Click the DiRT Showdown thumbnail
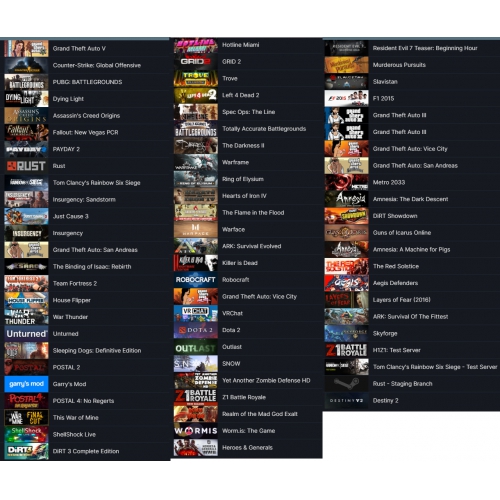 [346, 216]
